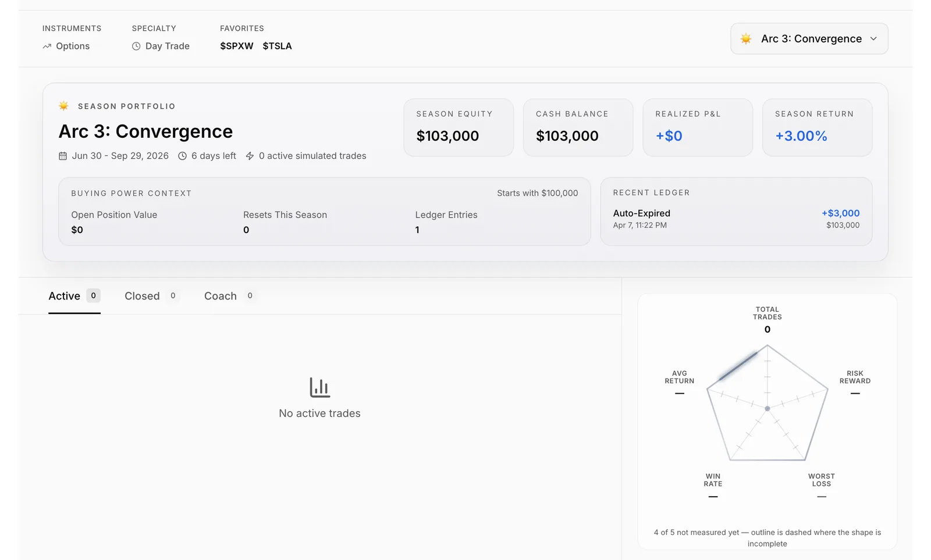This screenshot has width=931, height=560.
Task: Click the Cash Balance $103,000 card
Action: point(578,127)
